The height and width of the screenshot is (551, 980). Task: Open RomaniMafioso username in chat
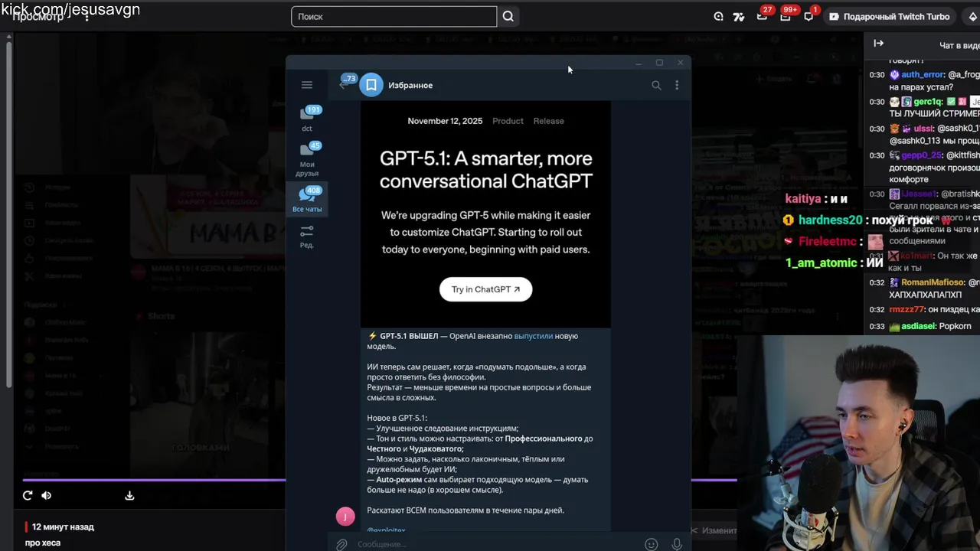(933, 282)
